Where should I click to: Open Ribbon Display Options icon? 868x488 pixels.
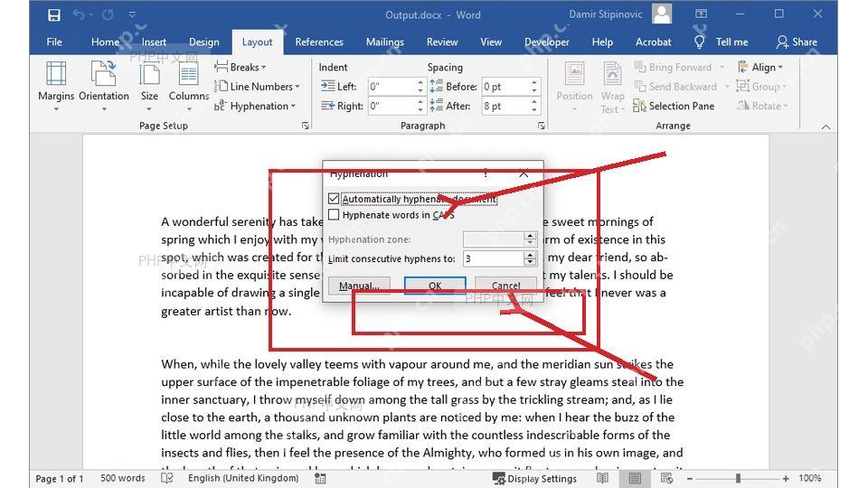pyautogui.click(x=702, y=14)
